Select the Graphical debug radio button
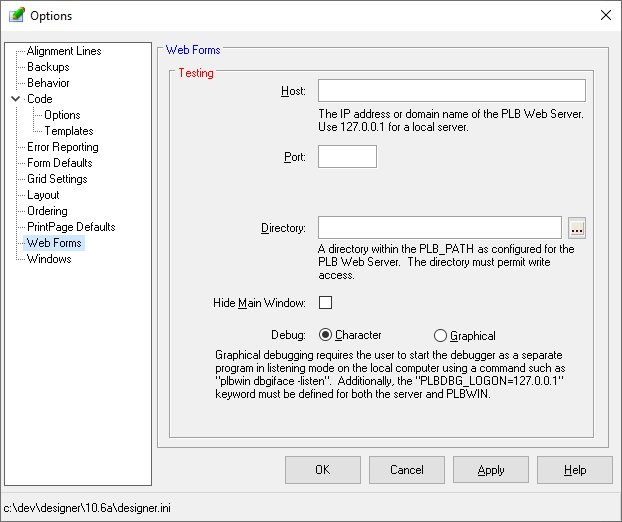The height and width of the screenshot is (522, 622). pos(440,336)
